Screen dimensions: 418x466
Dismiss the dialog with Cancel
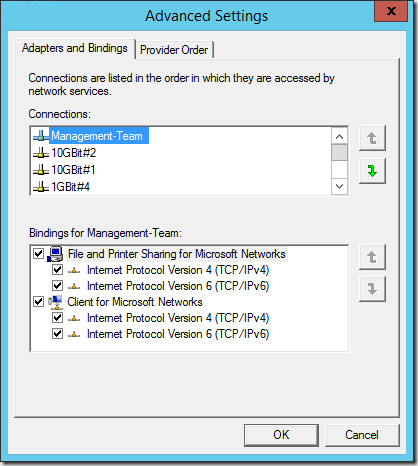tap(362, 435)
